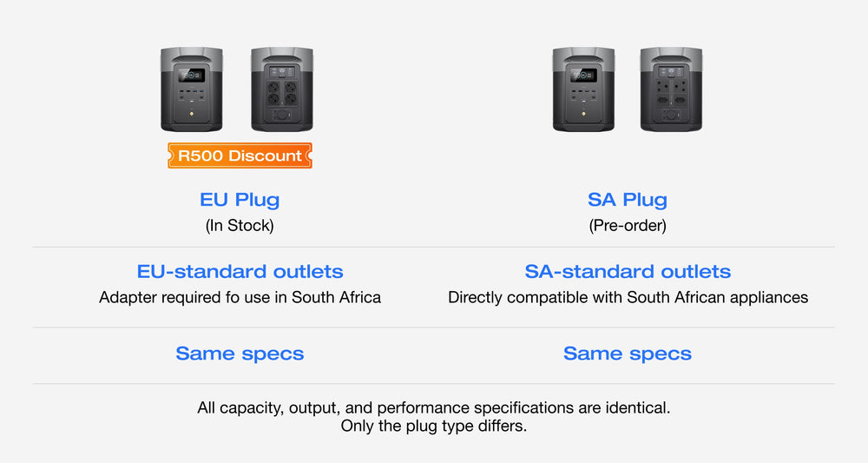Click the adapter required in South Africa note
This screenshot has height=463, width=868.
[x=240, y=297]
